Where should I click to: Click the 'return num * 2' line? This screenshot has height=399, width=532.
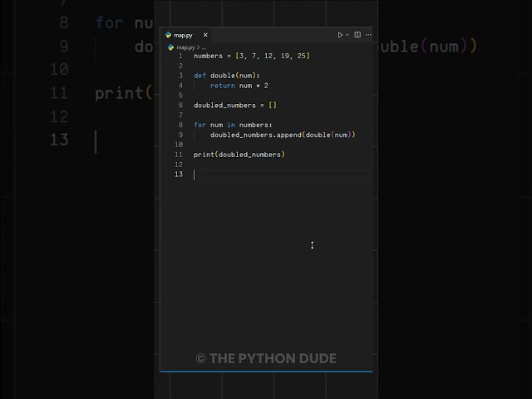coord(239,86)
